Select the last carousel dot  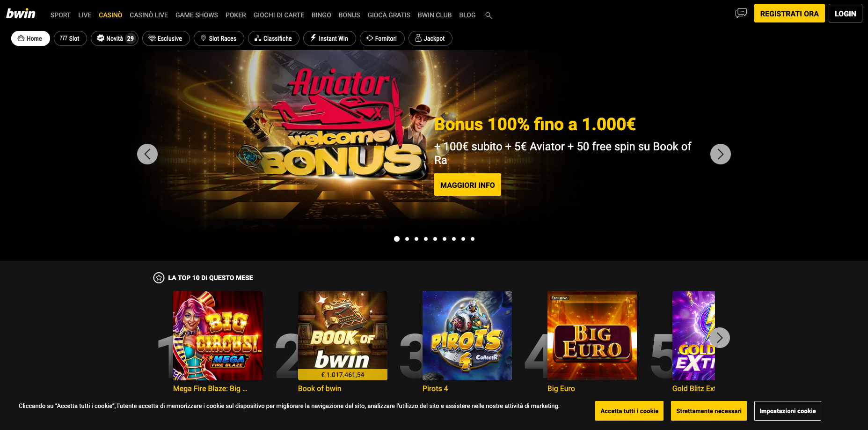(473, 239)
